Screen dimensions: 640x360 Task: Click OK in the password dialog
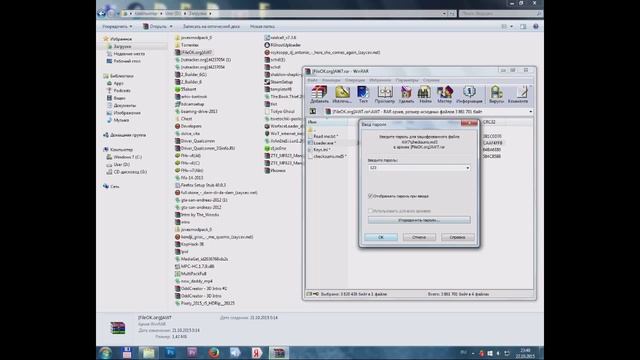coord(381,237)
